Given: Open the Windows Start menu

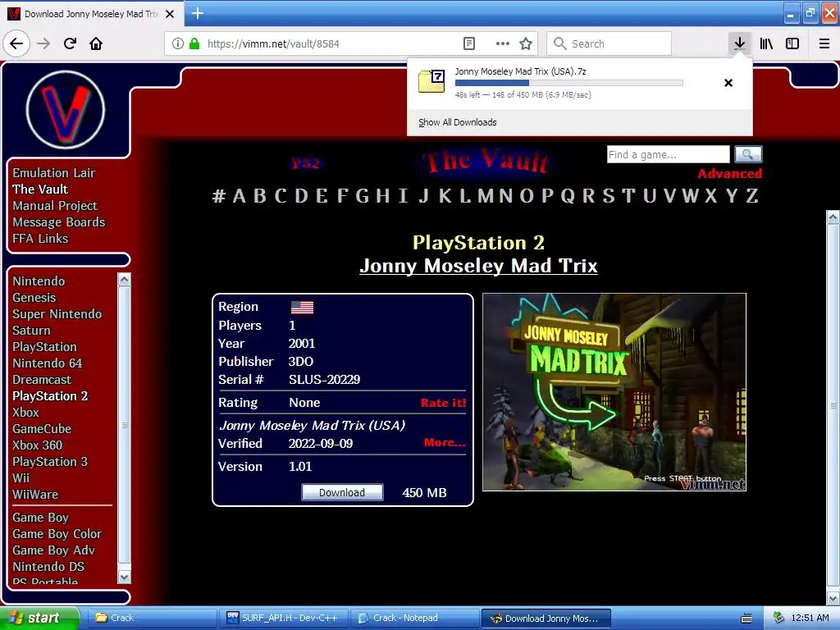Looking at the screenshot, I should click(39, 619).
